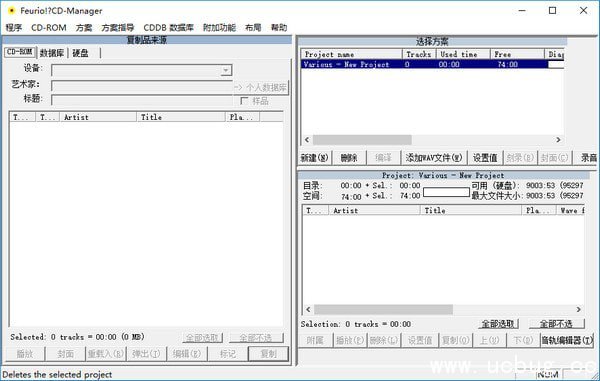600x381 pixels.
Task: Click 全部选取 in the project panel
Action: [x=498, y=324]
